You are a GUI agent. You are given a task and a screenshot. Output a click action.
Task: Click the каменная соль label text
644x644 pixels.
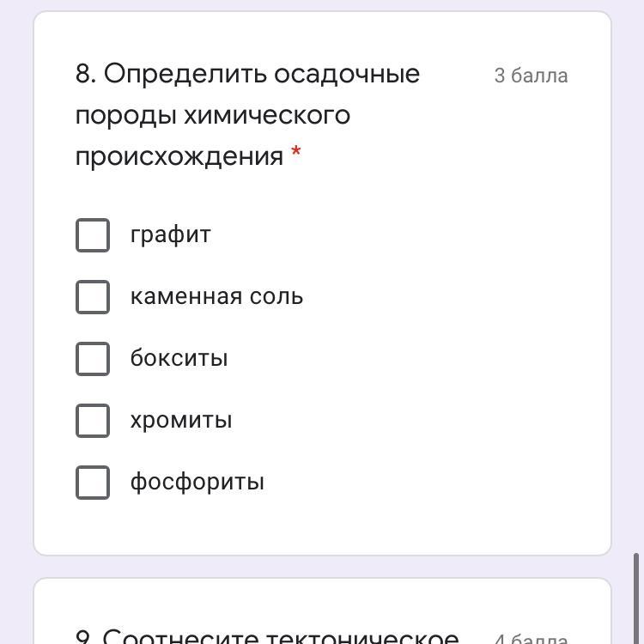click(x=216, y=297)
